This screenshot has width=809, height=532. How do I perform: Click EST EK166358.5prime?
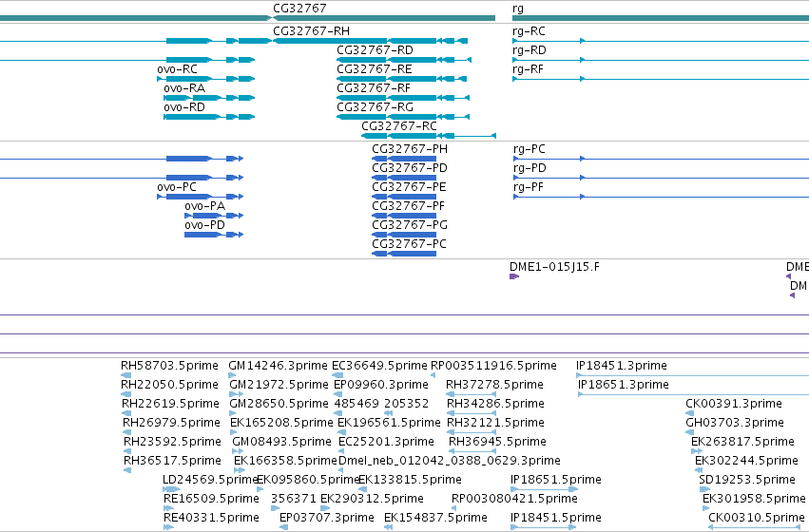(x=285, y=461)
